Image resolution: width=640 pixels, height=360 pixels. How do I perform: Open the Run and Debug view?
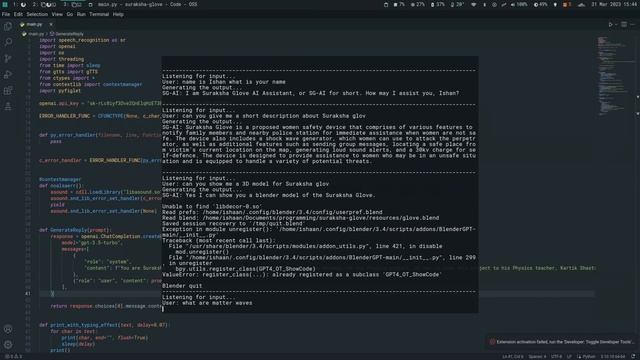point(8,75)
